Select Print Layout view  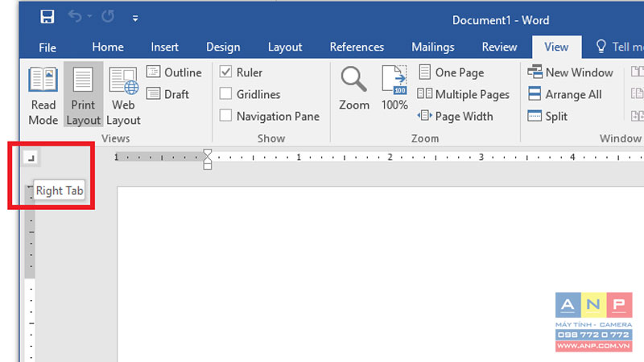point(83,95)
